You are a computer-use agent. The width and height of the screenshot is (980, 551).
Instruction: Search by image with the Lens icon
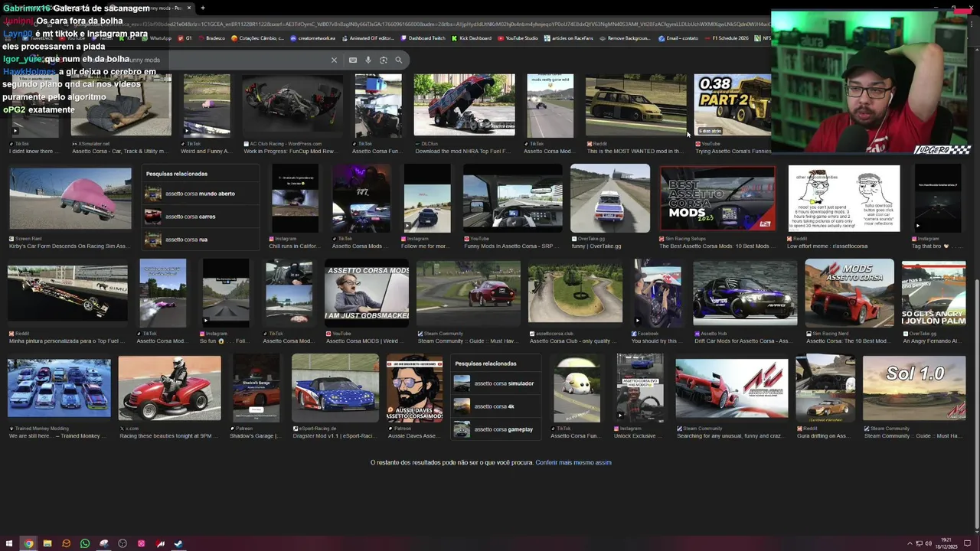[384, 60]
